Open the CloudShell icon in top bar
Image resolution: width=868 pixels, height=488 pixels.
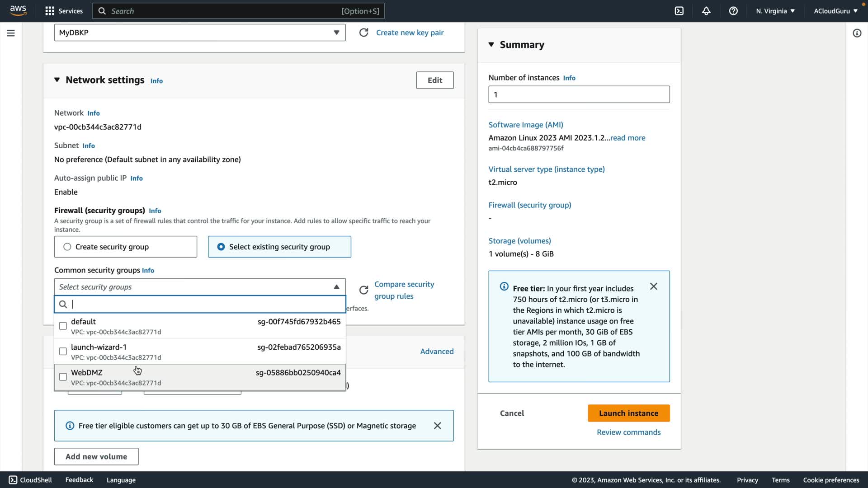[679, 11]
